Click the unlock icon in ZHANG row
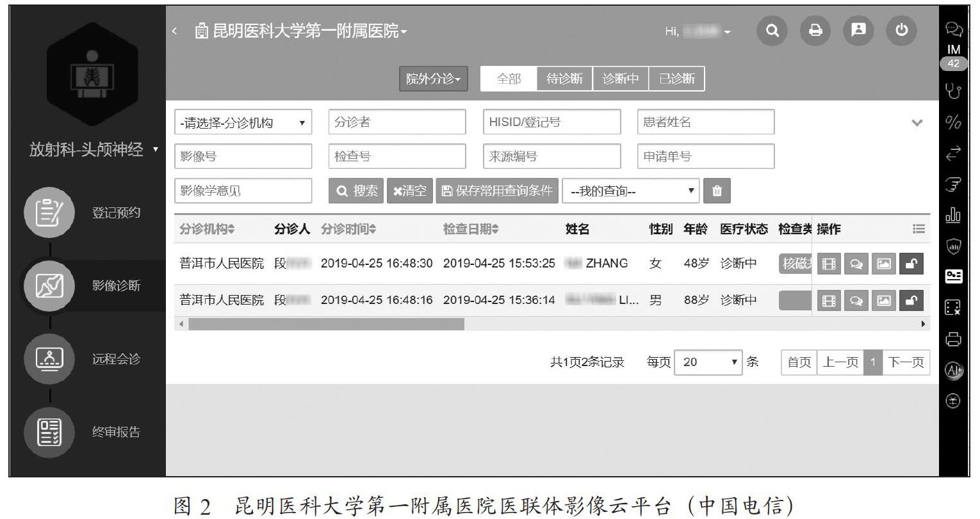The height and width of the screenshot is (519, 980). click(911, 264)
